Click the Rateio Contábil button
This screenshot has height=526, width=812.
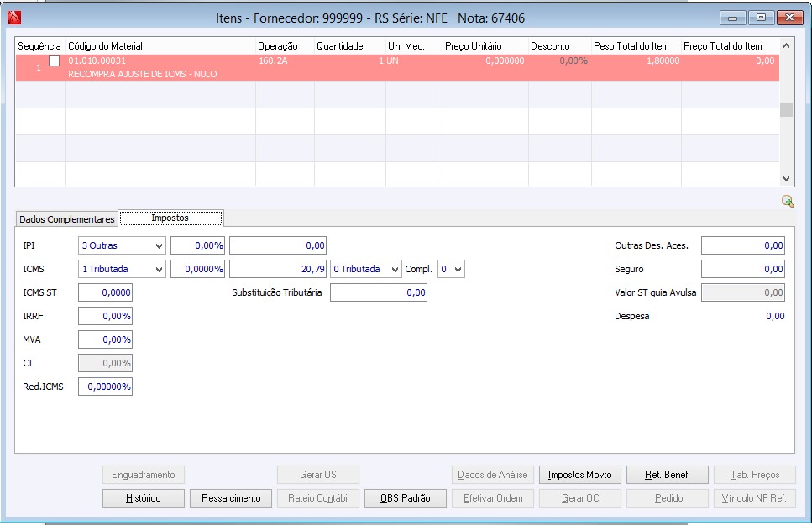[x=318, y=498]
